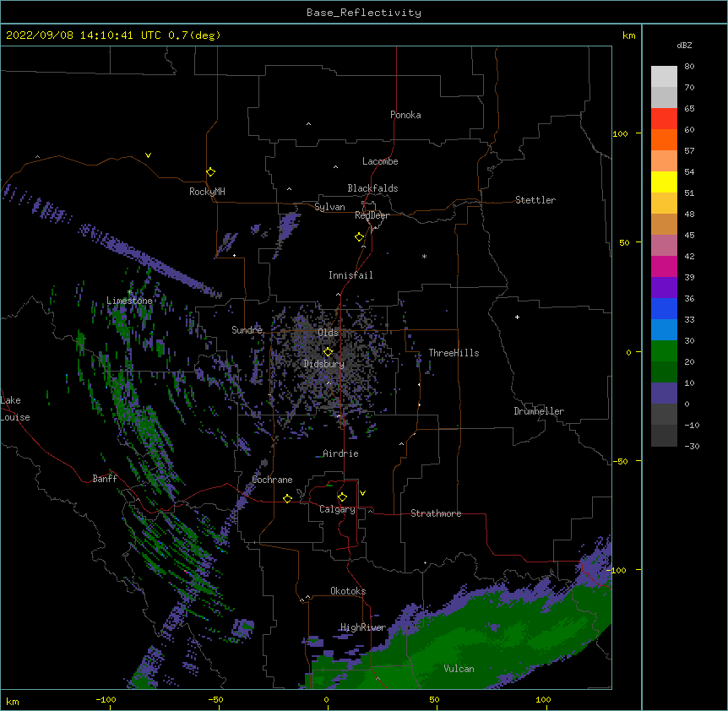Pick the royal blue 33-36 dBZ legend swatch

point(664,308)
